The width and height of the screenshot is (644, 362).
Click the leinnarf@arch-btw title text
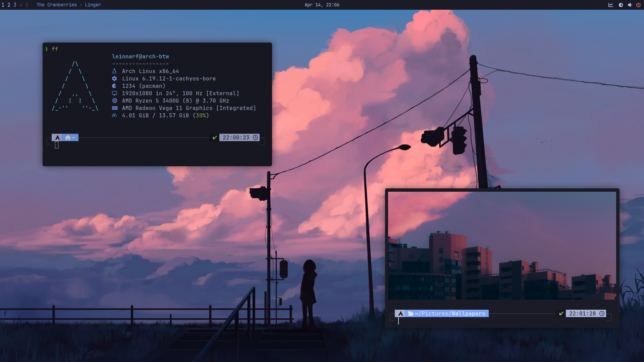[141, 56]
